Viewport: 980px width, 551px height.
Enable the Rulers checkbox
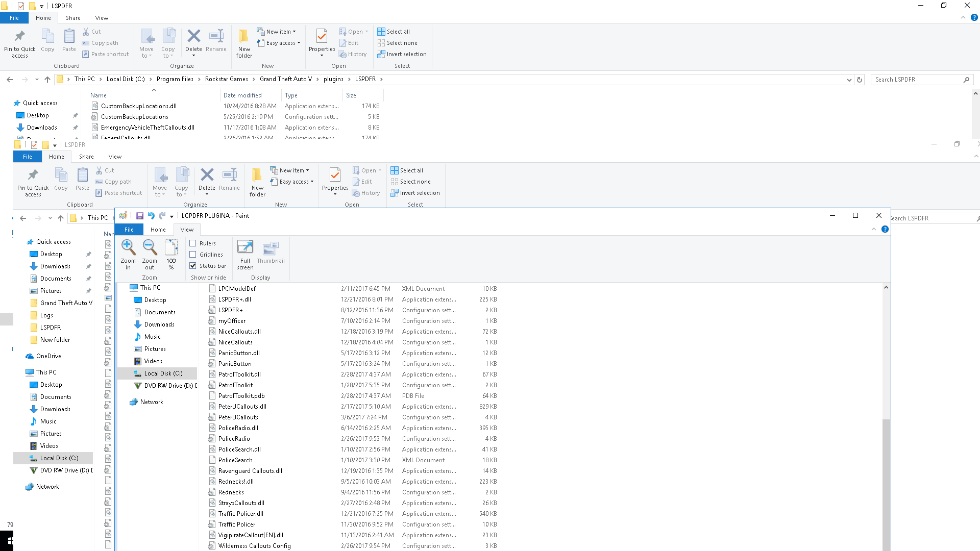[193, 243]
